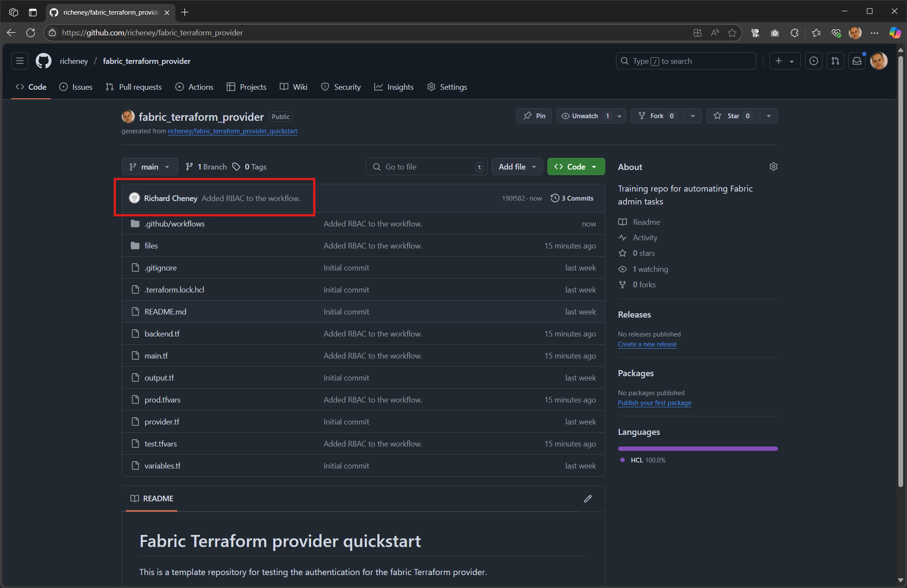Open the notifications inbox
907x588 pixels.
point(856,61)
